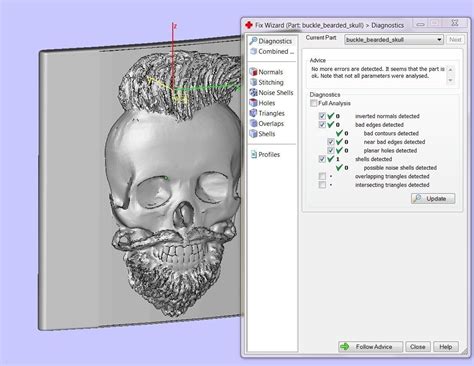Uncheck inverted normals detected checkbox

point(322,116)
